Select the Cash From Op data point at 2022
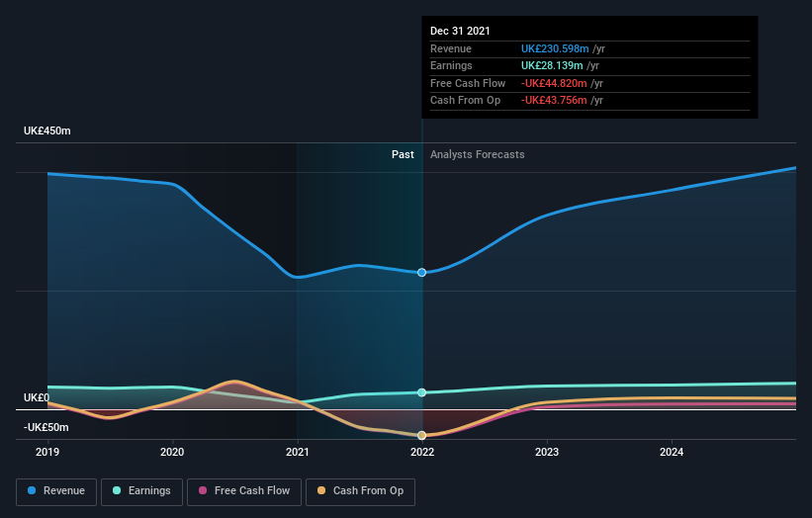 (x=422, y=436)
